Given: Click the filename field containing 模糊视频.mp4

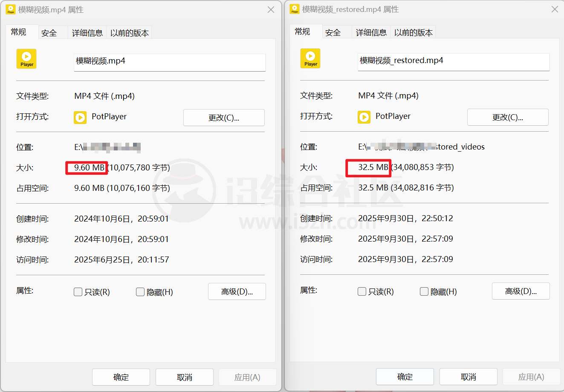Looking at the screenshot, I should 170,61.
